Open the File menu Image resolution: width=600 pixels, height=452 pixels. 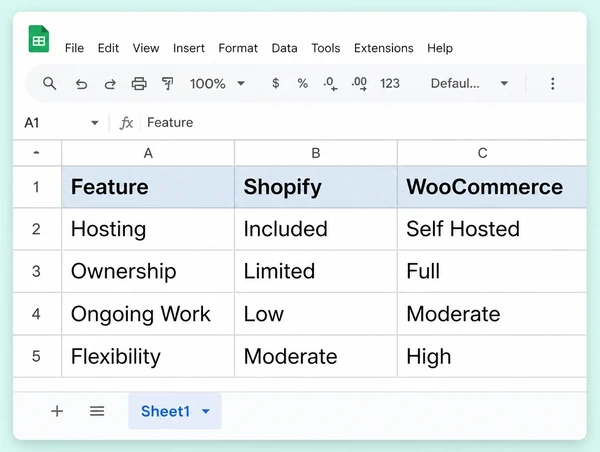[74, 48]
